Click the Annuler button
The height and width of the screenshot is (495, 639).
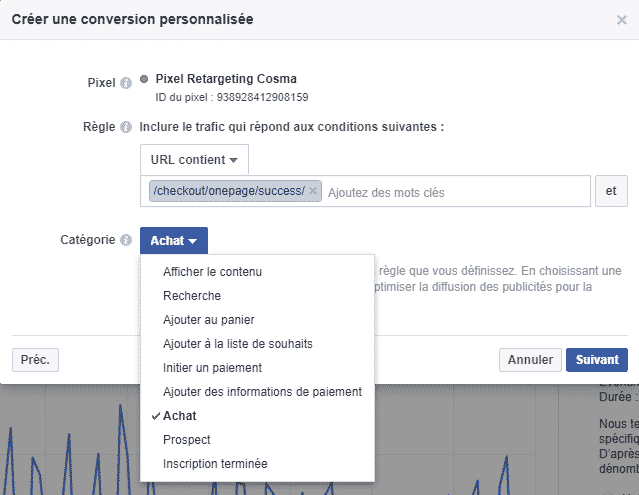point(530,359)
